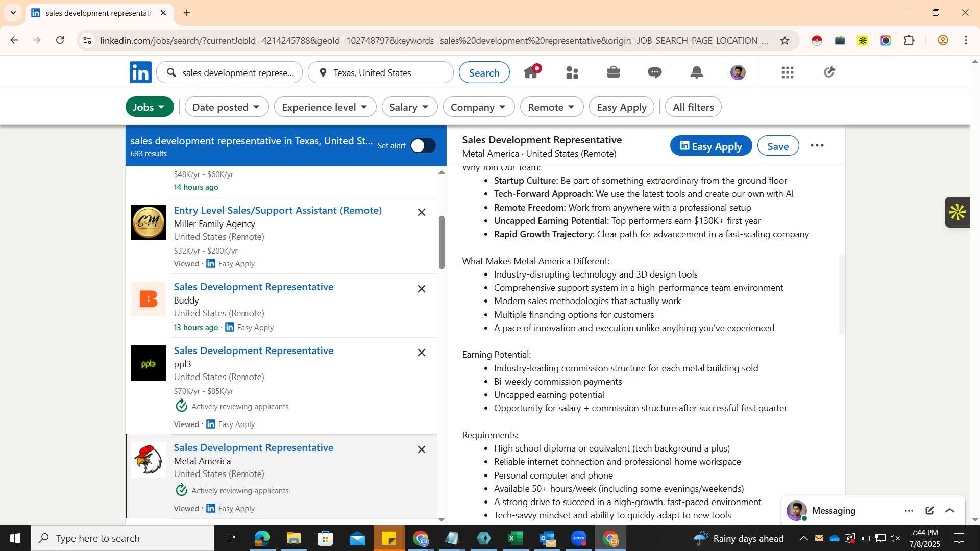The height and width of the screenshot is (551, 980).
Task: Expand the Messaging panel chevron
Action: [950, 511]
